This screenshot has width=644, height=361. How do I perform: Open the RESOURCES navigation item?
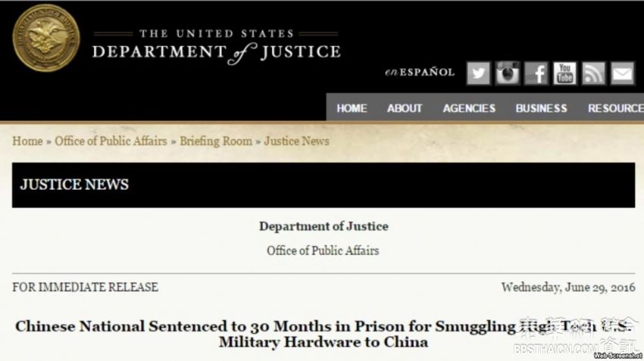pos(615,108)
